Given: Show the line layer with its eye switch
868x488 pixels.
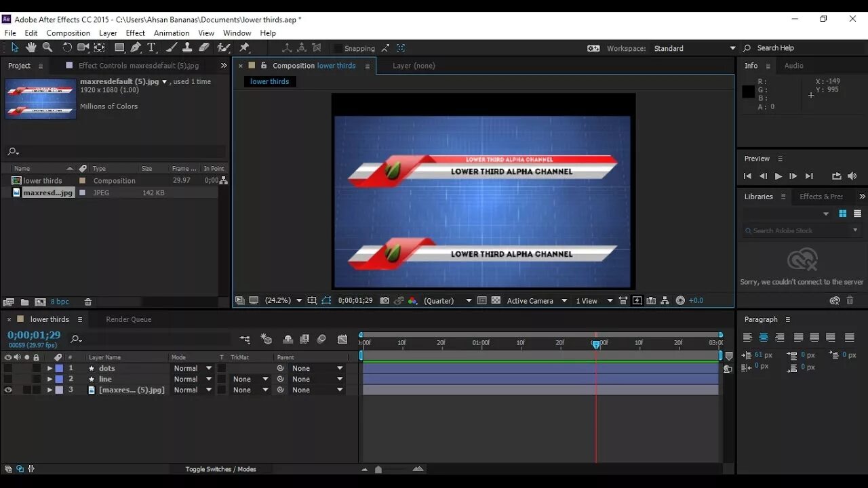Looking at the screenshot, I should coord(8,379).
